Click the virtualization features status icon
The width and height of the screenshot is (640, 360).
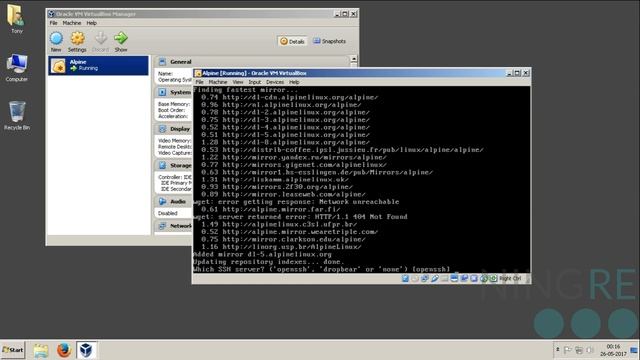474,278
